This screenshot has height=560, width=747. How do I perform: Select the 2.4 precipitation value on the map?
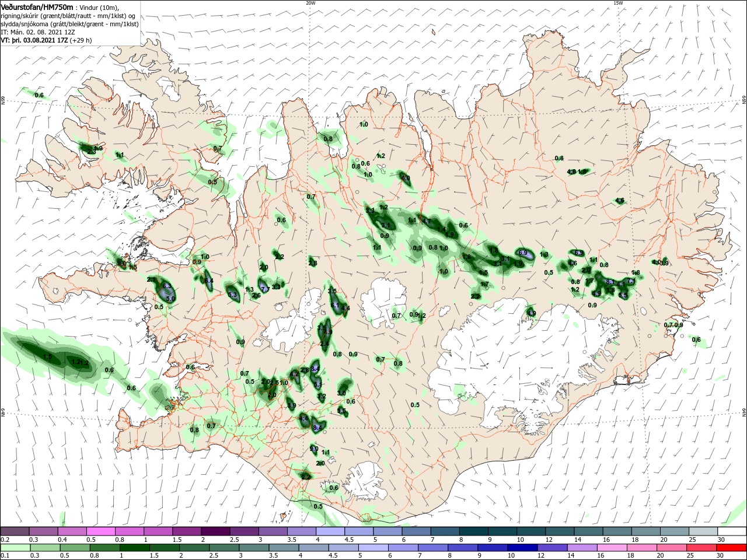[x=324, y=344]
